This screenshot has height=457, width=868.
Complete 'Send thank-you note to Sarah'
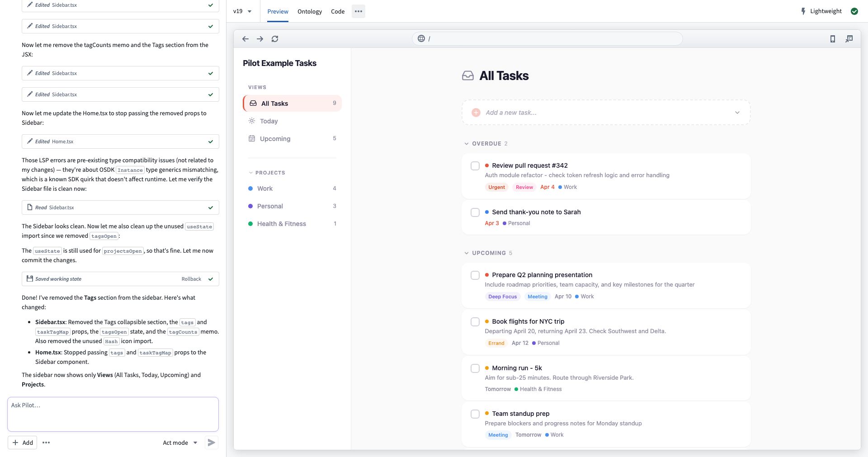475,212
